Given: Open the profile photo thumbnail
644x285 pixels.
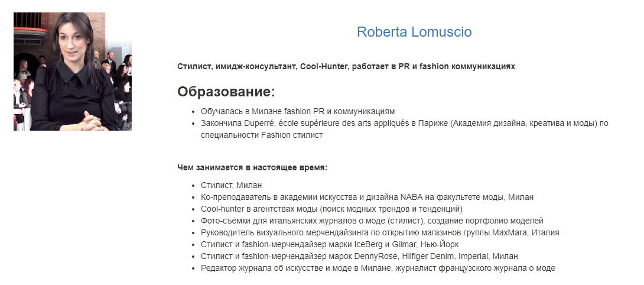Looking at the screenshot, I should pos(72,72).
